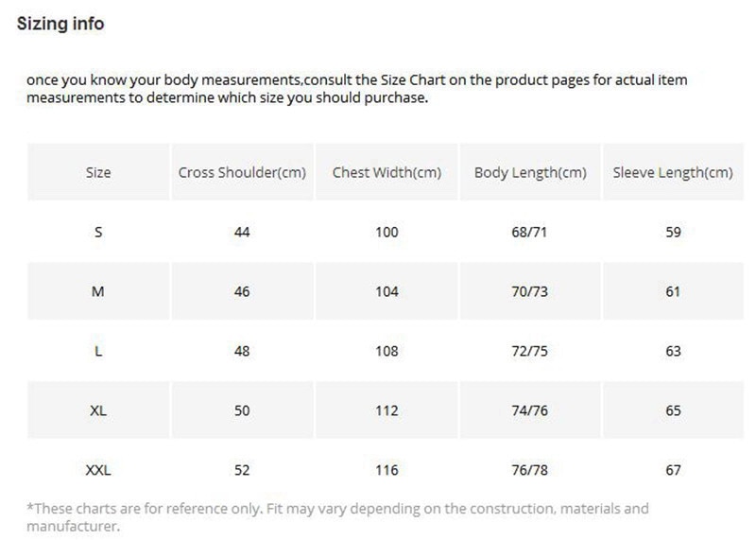Click the L size row label
Viewport: 756px width, 540px height.
coord(98,351)
